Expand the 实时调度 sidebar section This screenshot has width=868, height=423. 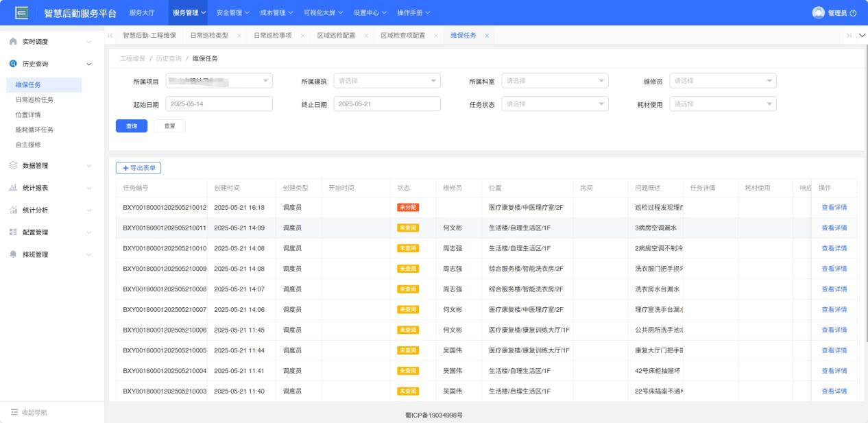(x=88, y=42)
